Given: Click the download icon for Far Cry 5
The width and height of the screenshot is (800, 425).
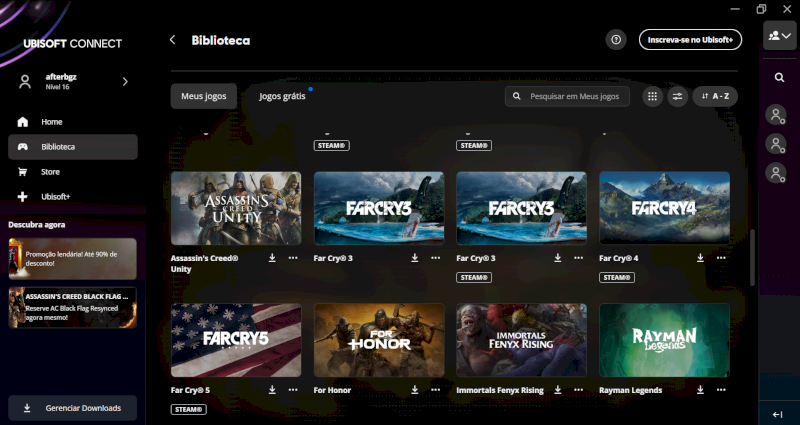Looking at the screenshot, I should pyautogui.click(x=272, y=390).
